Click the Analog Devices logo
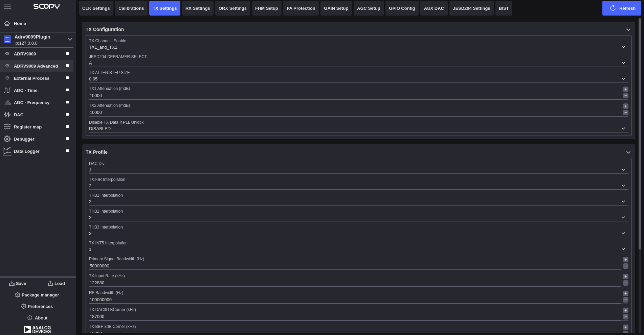Image resolution: width=644 pixels, height=335 pixels. (x=37, y=330)
